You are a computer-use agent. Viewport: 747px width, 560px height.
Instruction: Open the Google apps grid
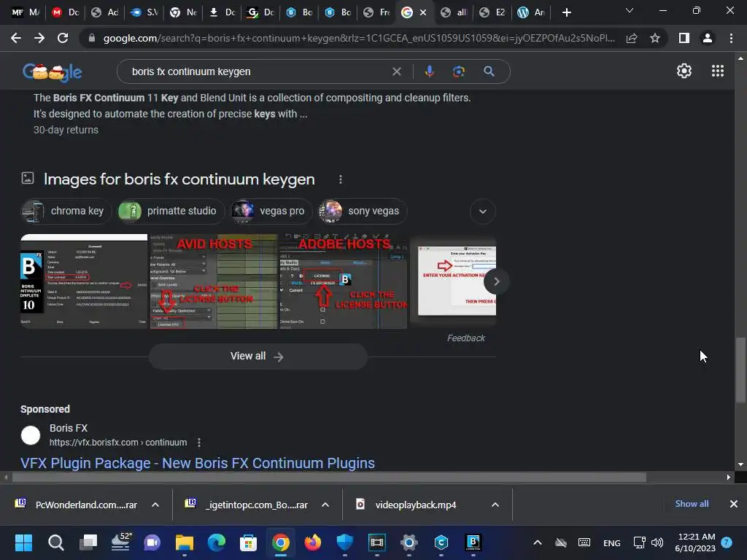tap(718, 71)
